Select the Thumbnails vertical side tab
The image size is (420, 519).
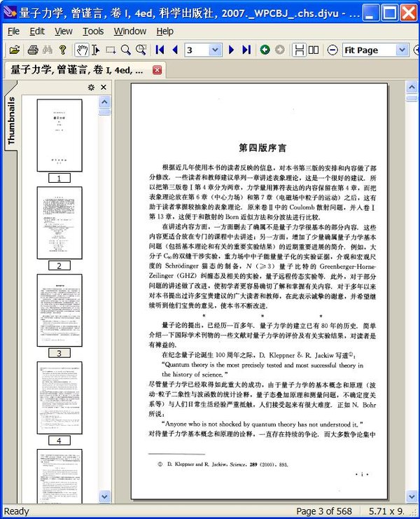pyautogui.click(x=11, y=120)
